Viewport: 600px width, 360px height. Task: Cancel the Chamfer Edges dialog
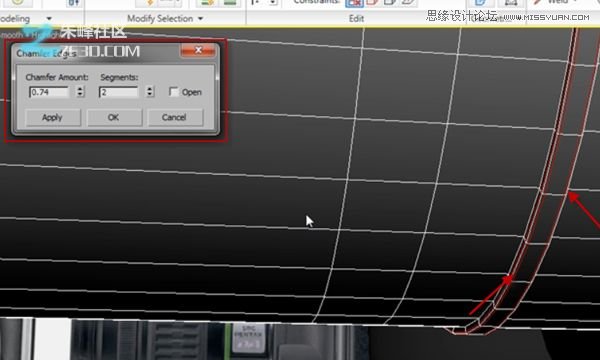tap(174, 117)
